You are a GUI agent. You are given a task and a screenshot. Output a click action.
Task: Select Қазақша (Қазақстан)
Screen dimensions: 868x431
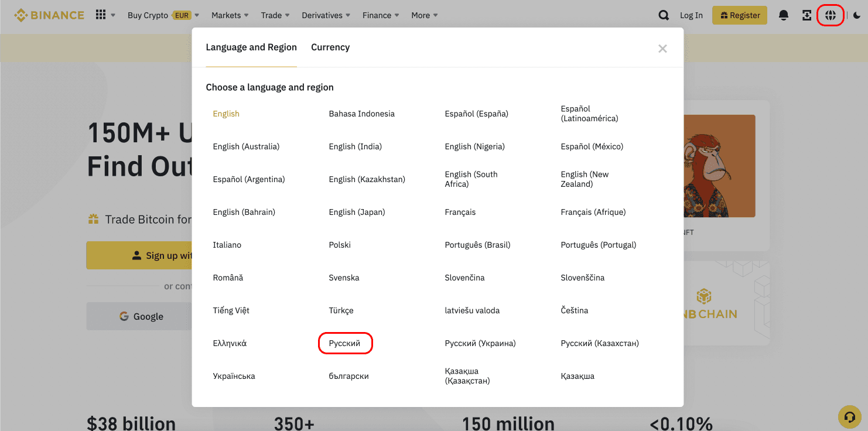click(x=467, y=376)
